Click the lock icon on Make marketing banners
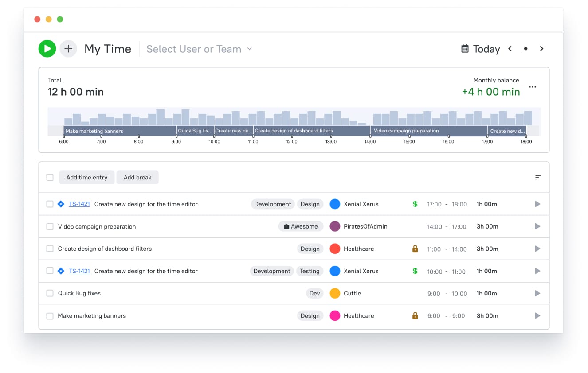This screenshot has width=588, height=373. [415, 316]
